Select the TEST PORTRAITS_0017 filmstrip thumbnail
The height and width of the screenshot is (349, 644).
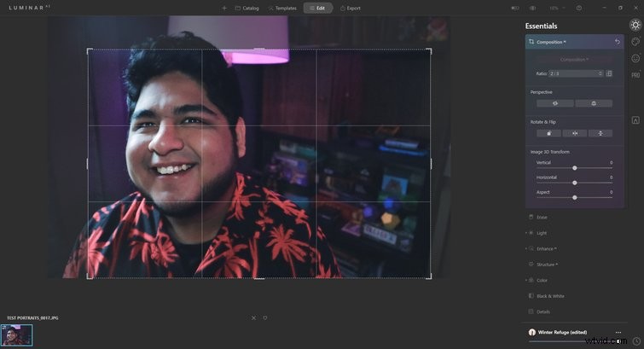coord(16,335)
